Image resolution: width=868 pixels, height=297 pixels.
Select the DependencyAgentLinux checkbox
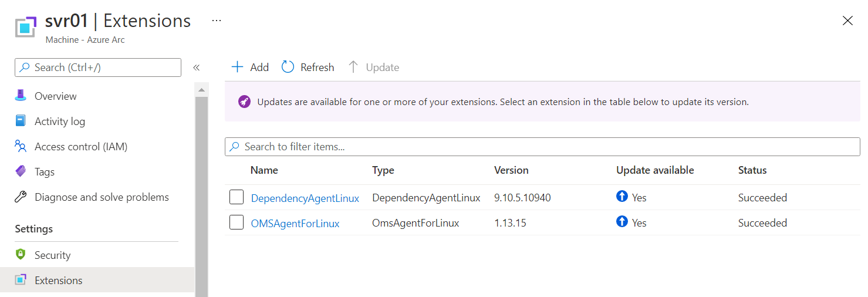click(x=237, y=198)
